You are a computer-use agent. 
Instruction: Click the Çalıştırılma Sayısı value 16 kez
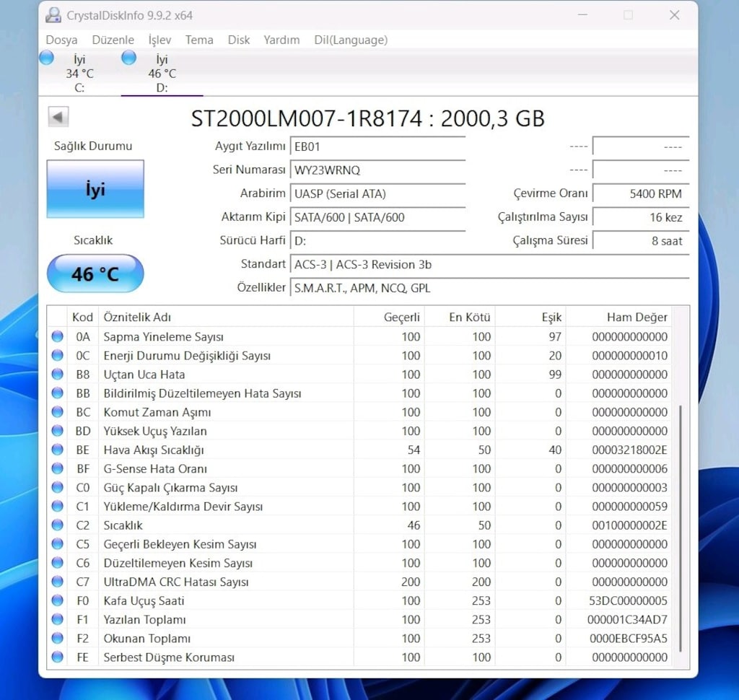[x=641, y=217]
